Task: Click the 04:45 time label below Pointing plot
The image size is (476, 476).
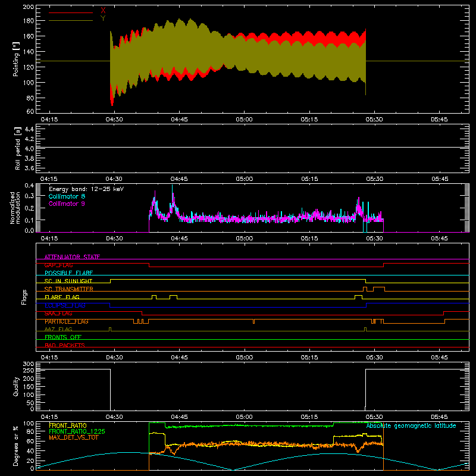Action: (x=179, y=120)
